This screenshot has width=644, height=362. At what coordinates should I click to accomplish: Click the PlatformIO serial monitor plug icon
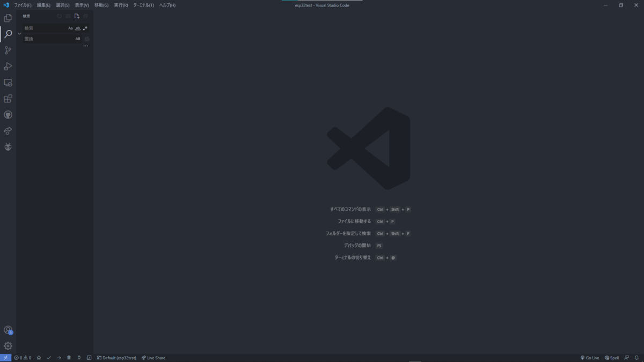coord(79,358)
